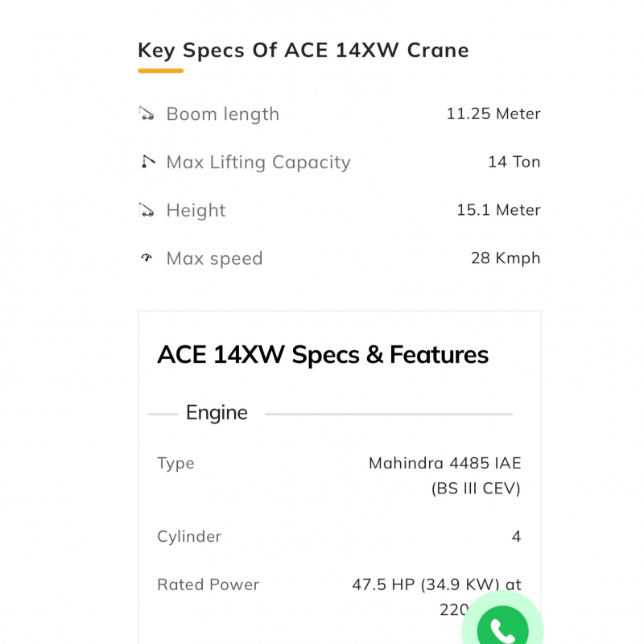Screen dimensions: 644x644
Task: Click the crane icon beside Height
Action: pos(146,210)
